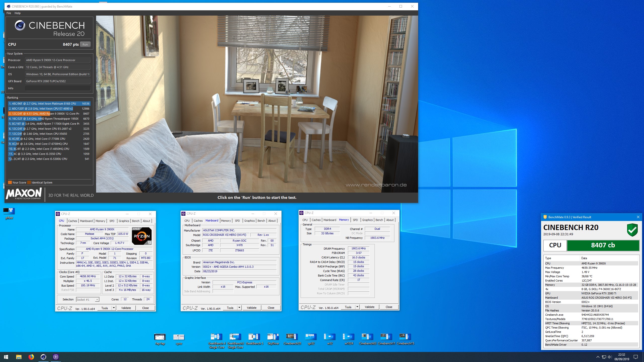This screenshot has height=362, width=644.
Task: Click the network icon in system tray
Action: point(604,357)
